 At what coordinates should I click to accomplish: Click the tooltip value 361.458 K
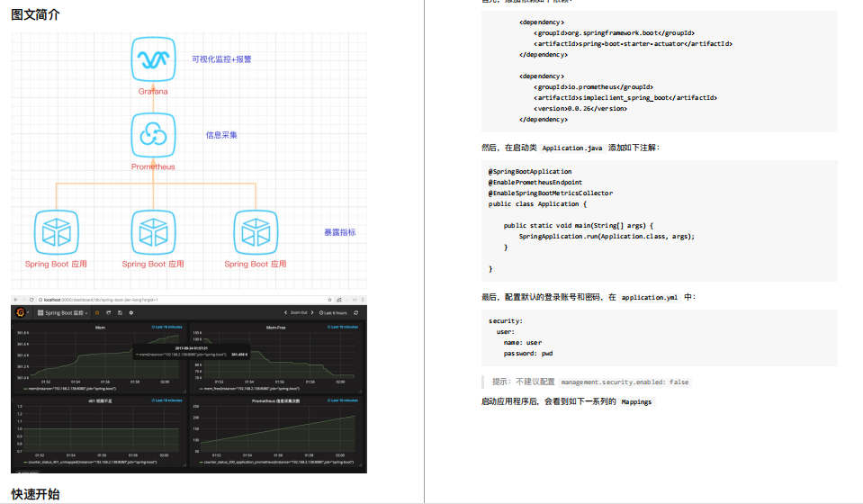coord(238,355)
